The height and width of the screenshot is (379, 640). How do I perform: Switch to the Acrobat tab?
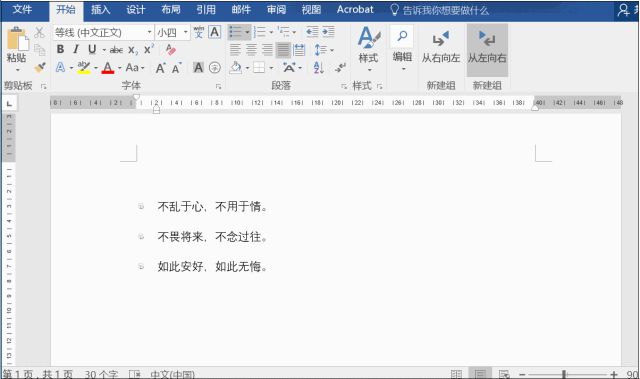pyautogui.click(x=355, y=10)
